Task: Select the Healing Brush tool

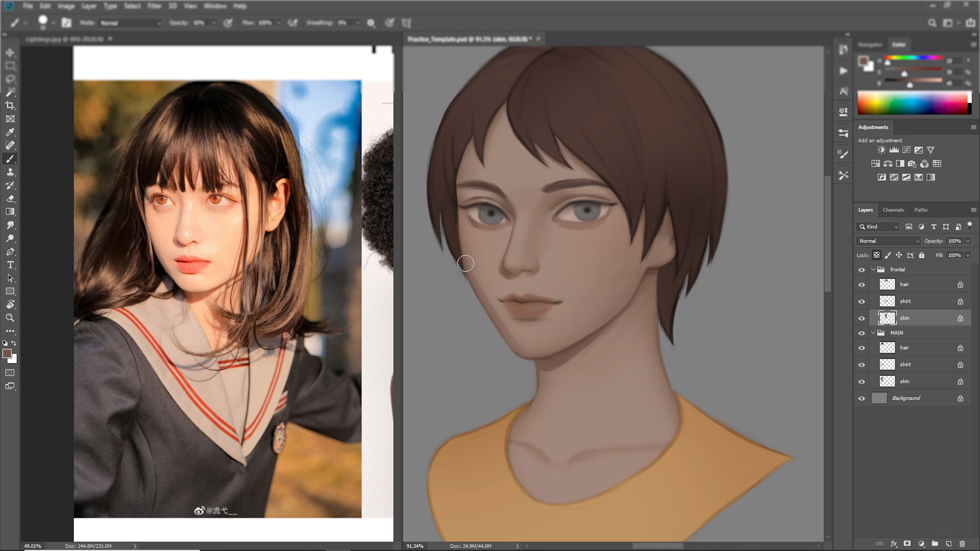Action: 10,145
